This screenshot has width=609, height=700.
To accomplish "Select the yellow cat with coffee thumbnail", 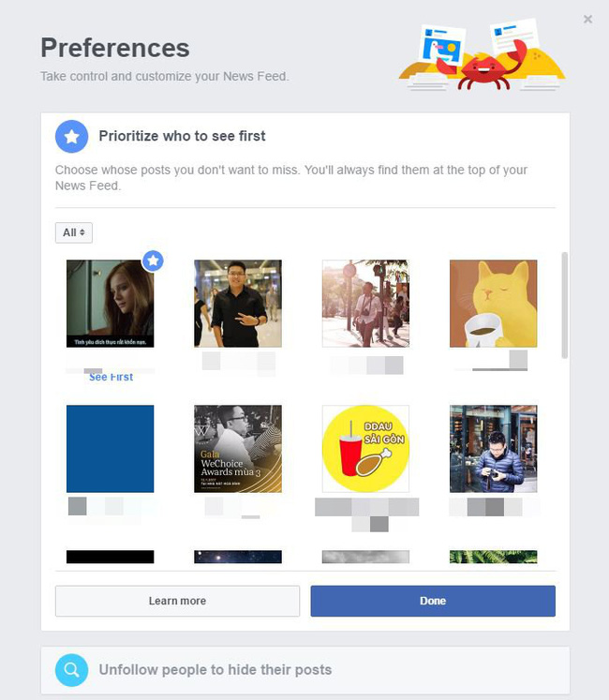I will [x=494, y=304].
